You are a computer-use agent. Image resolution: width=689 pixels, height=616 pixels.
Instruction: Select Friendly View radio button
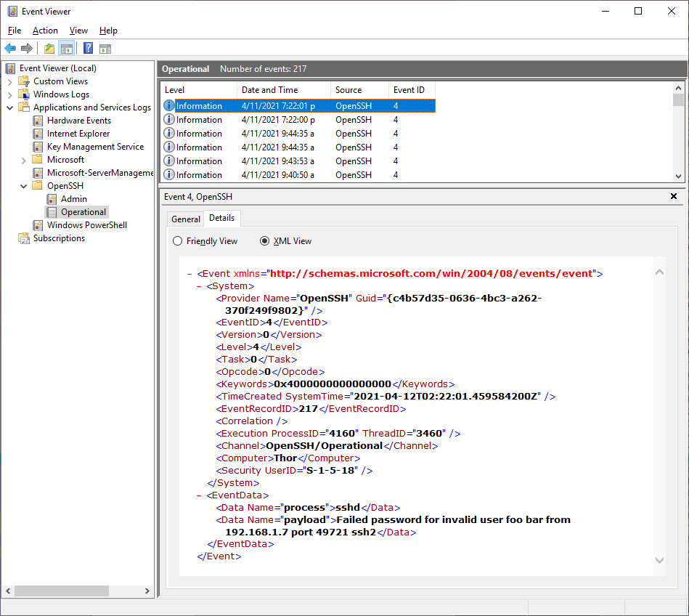[178, 241]
